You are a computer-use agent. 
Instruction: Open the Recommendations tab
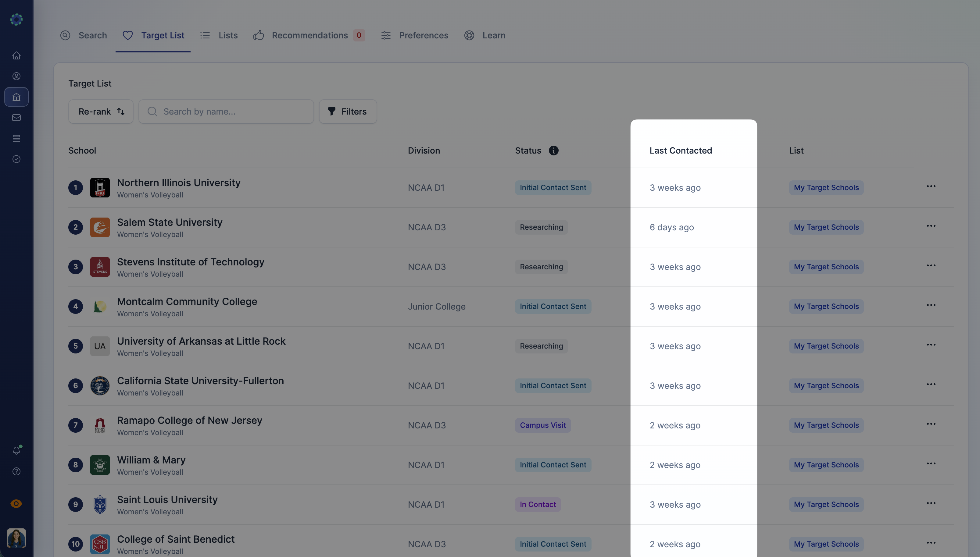click(309, 35)
